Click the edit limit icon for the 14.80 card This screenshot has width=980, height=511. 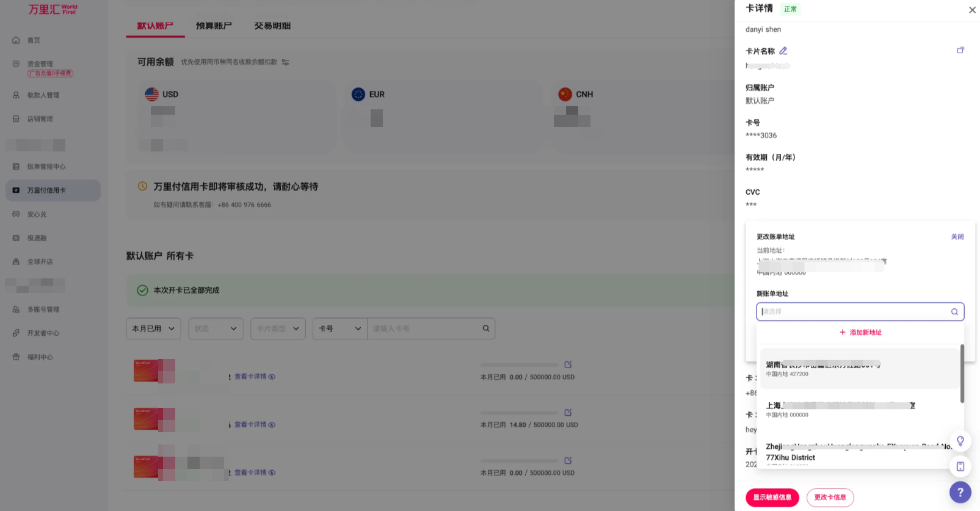[x=568, y=413]
